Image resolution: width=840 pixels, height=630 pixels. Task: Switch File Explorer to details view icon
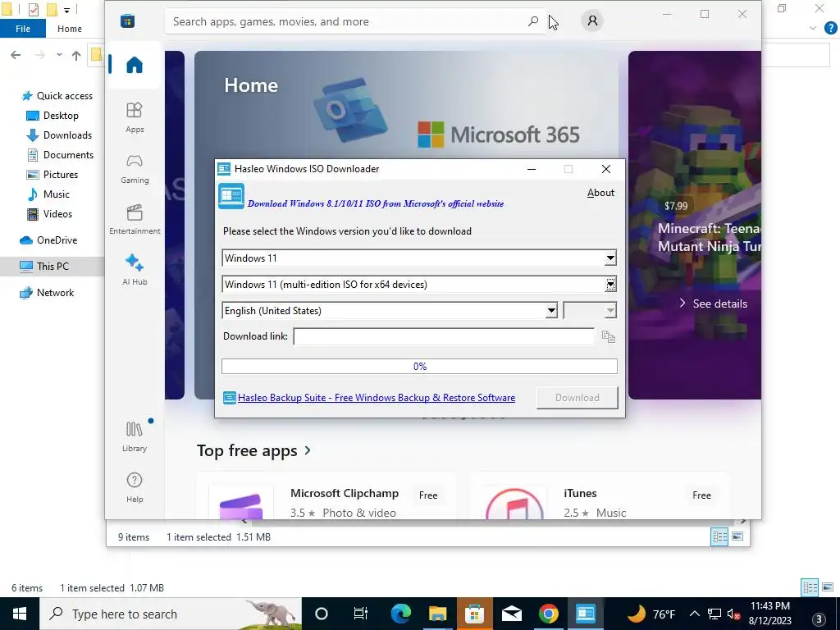click(x=810, y=587)
